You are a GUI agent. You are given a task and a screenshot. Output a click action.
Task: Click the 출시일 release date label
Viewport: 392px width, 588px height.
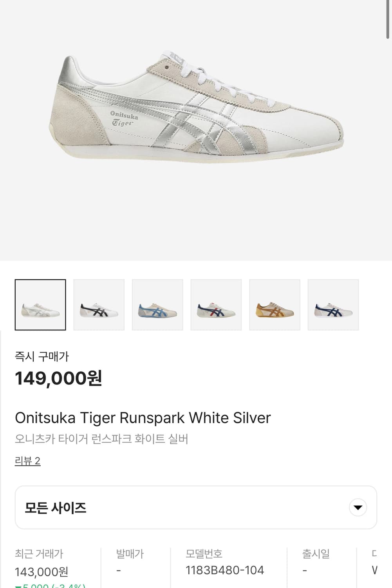coord(316,554)
